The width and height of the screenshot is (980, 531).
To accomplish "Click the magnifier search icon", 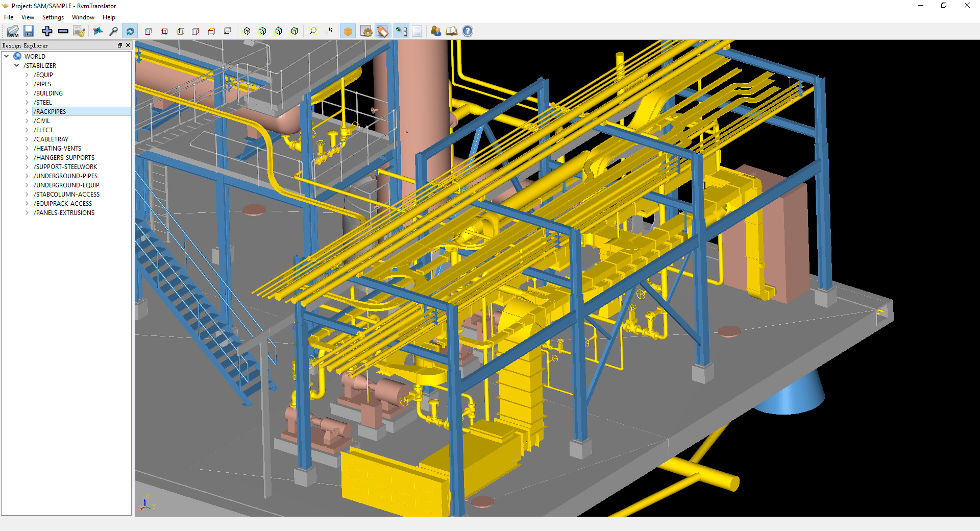I will point(114,31).
